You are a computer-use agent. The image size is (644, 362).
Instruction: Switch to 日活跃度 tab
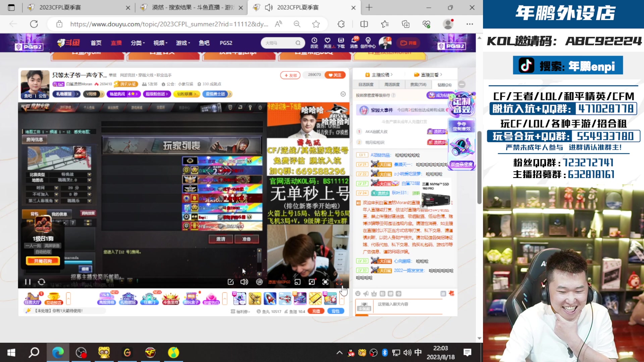pyautogui.click(x=366, y=84)
